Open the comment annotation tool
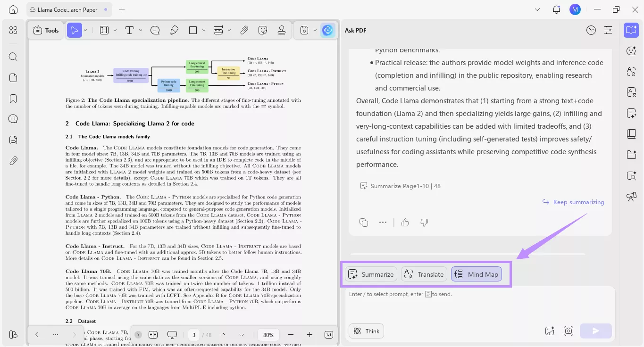This screenshot has width=644, height=347. tap(155, 30)
